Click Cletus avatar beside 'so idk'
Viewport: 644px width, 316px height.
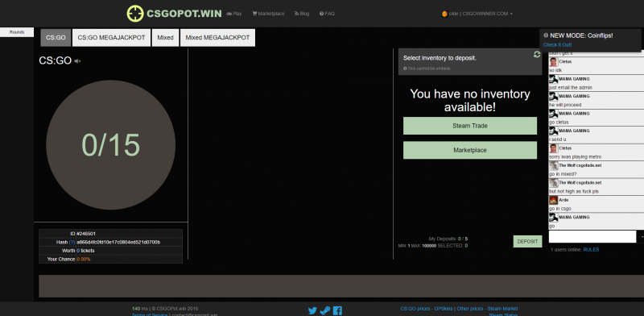click(x=553, y=62)
